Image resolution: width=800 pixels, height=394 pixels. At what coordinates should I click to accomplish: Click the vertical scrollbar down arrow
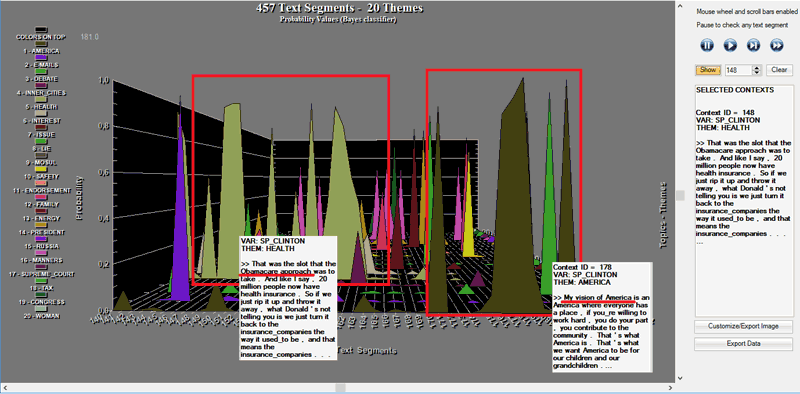coord(679,378)
